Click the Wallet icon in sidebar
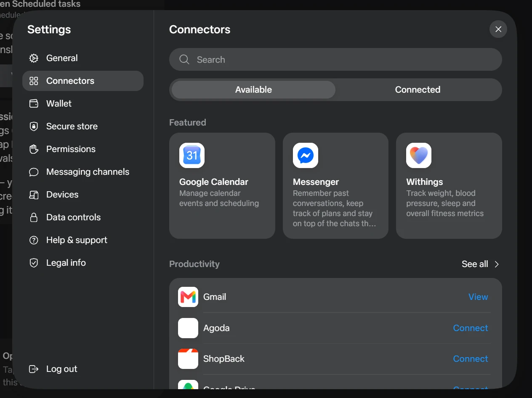 34,104
